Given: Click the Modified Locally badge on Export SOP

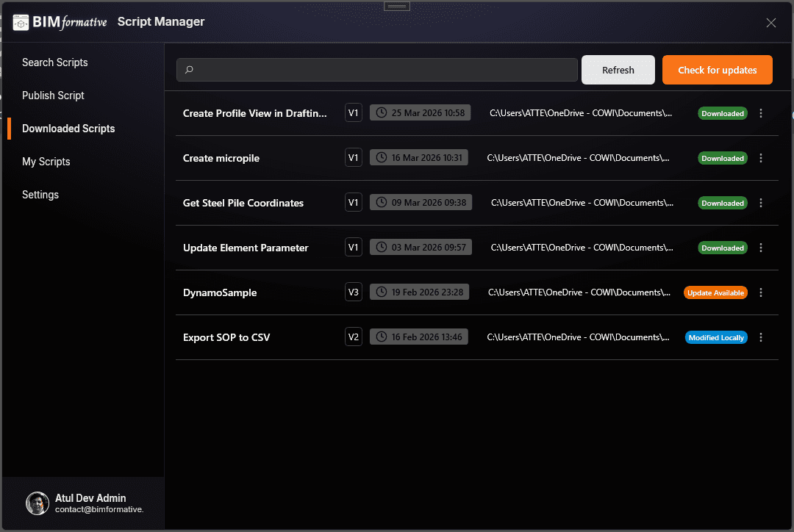Looking at the screenshot, I should point(715,337).
